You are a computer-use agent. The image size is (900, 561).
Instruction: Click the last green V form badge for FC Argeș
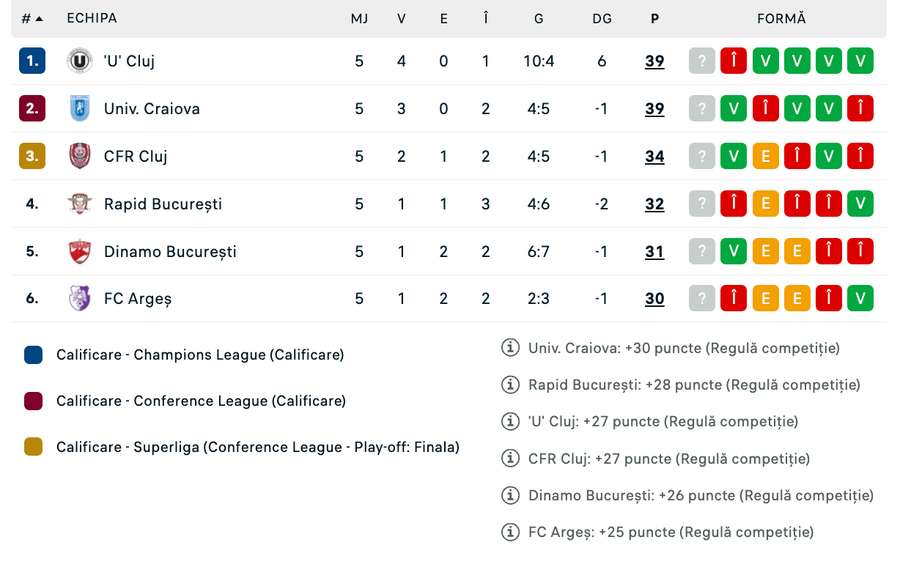[x=860, y=299]
